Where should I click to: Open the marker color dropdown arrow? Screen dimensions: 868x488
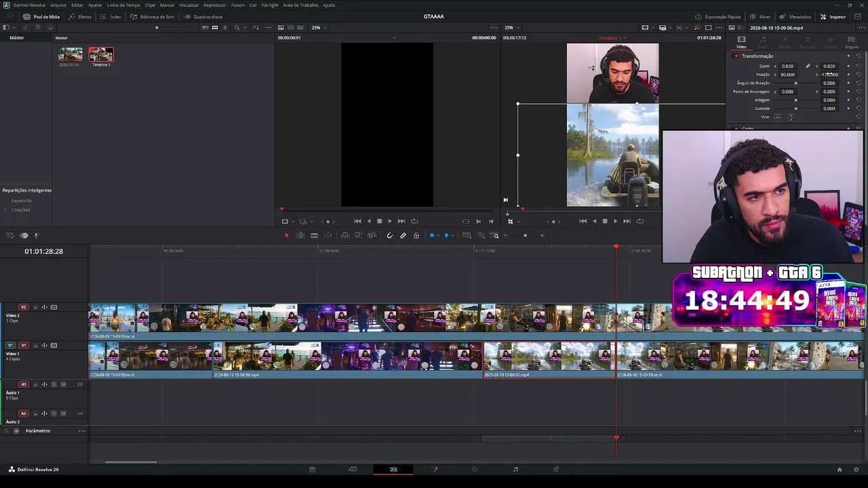pyautogui.click(x=452, y=235)
